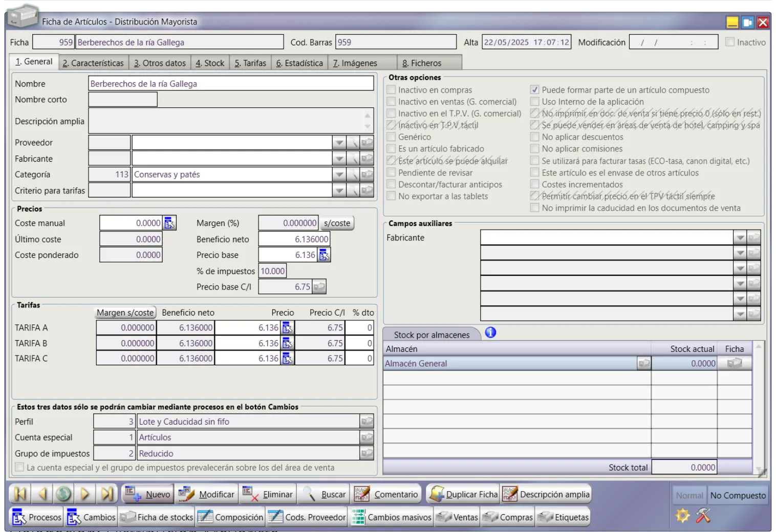Expand the Fabricante auxiliary field dropdown
Screen dimensions: 776x532
(x=740, y=238)
